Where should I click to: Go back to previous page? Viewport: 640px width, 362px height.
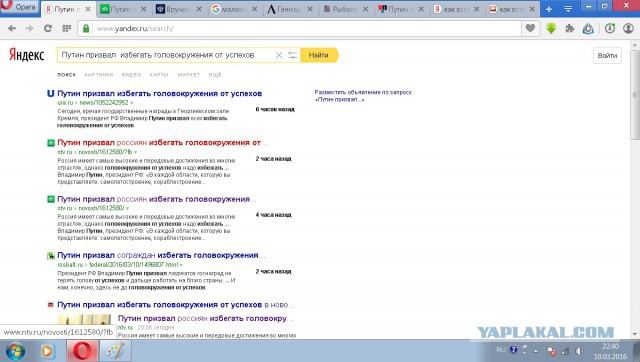12,29
